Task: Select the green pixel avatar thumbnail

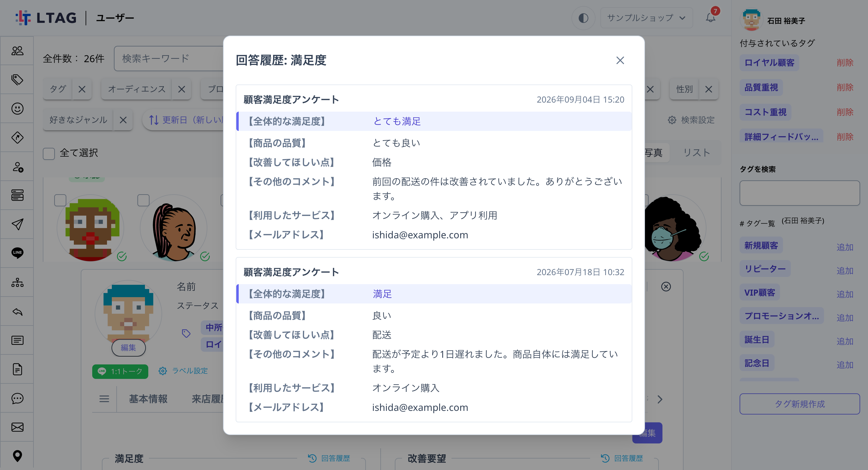Action: [90, 228]
